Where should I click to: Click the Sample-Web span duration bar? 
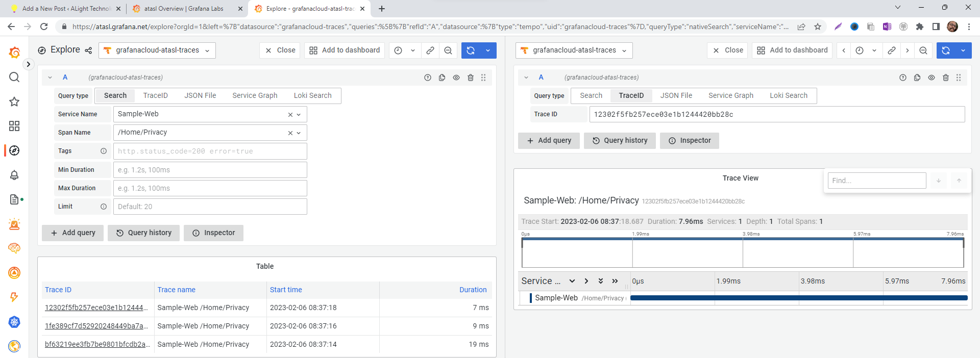click(x=799, y=298)
